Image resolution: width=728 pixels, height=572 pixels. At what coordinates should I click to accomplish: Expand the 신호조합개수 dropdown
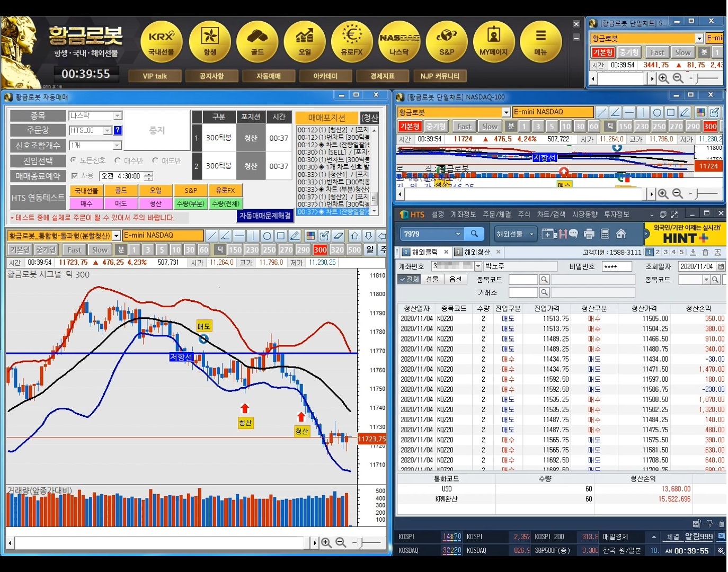pos(118,145)
